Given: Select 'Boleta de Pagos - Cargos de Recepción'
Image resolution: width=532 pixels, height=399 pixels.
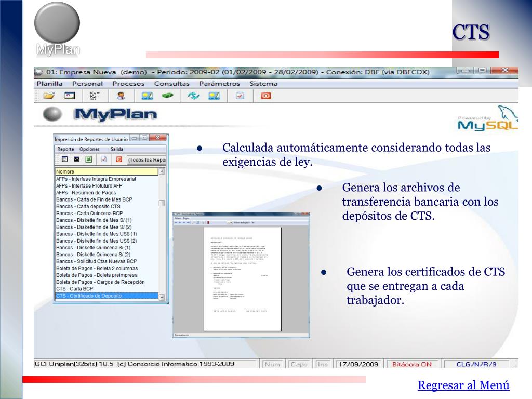Looking at the screenshot, I should point(107,282).
